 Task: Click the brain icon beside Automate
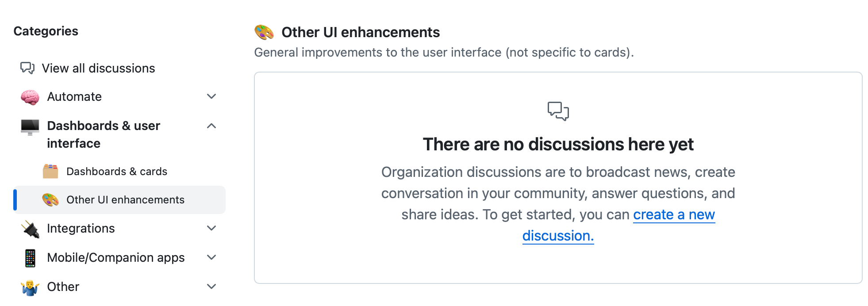[x=30, y=97]
